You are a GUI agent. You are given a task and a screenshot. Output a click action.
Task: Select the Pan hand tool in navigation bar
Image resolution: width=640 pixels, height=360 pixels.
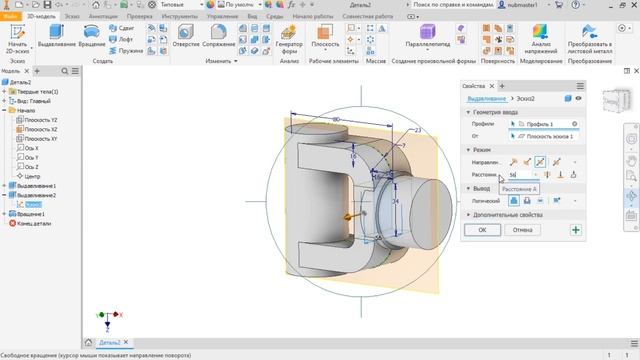pyautogui.click(x=631, y=160)
